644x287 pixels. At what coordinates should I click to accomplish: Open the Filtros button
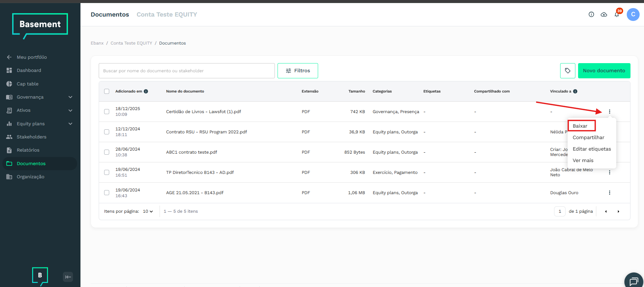coord(297,71)
